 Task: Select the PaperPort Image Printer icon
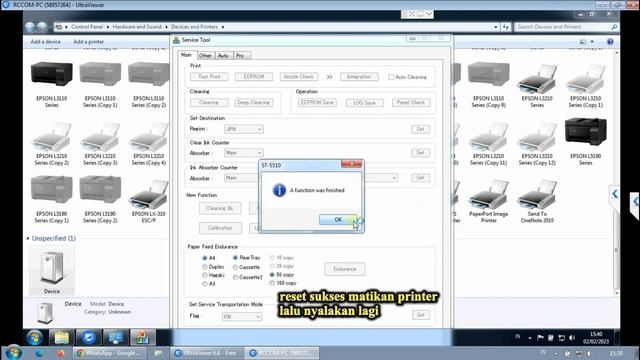(488, 194)
